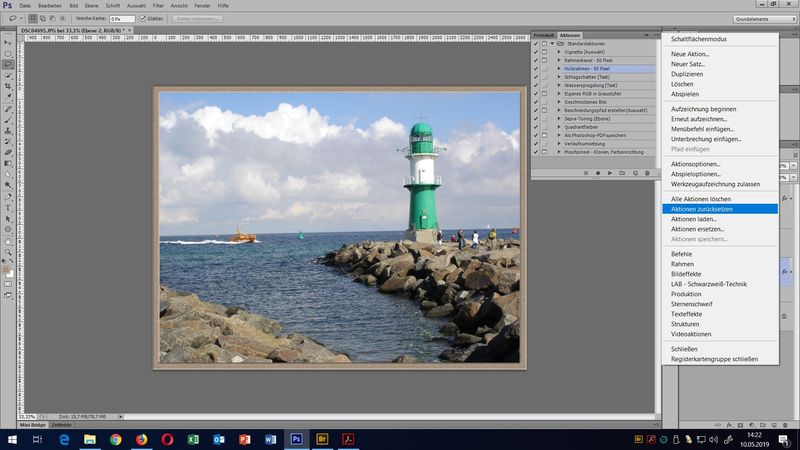Toggle the dialog box for Vignette (Auswahl)
The image size is (800, 450).
[x=546, y=51]
